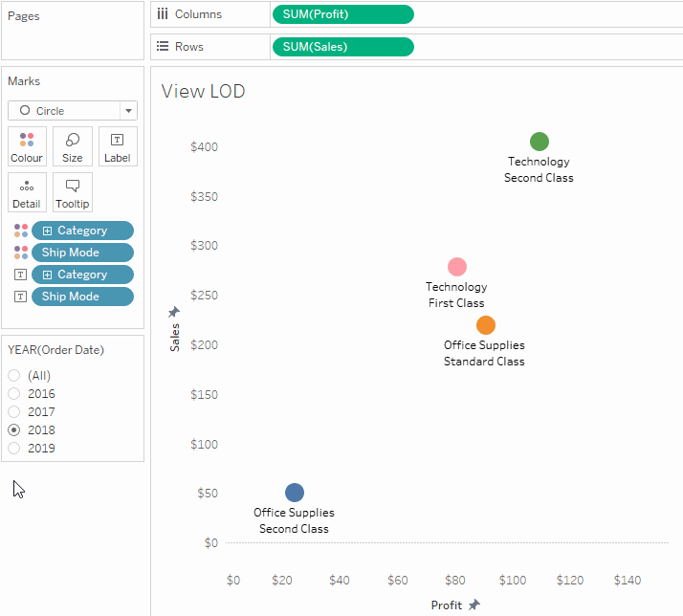Click the Size marks card button
683x616 pixels.
click(73, 146)
